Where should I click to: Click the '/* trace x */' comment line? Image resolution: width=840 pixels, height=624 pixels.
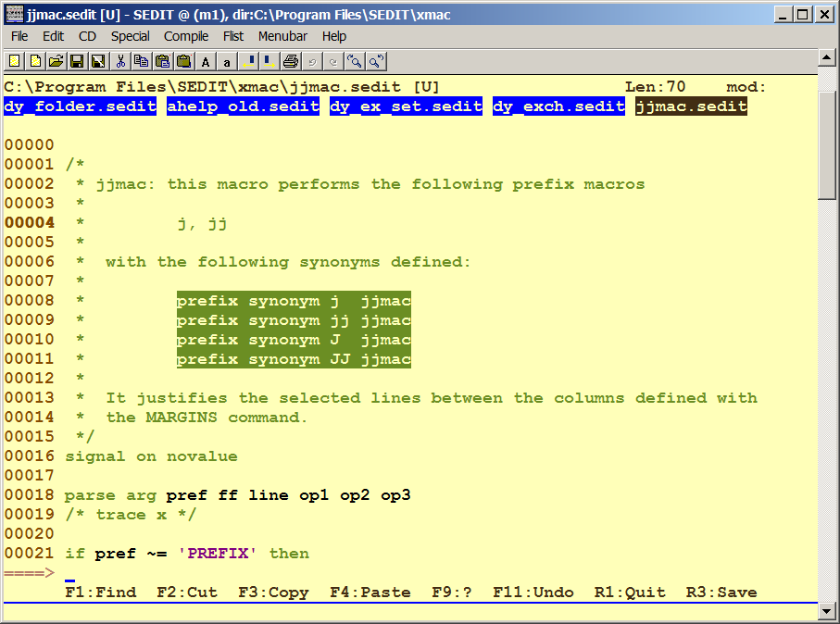click(x=131, y=515)
